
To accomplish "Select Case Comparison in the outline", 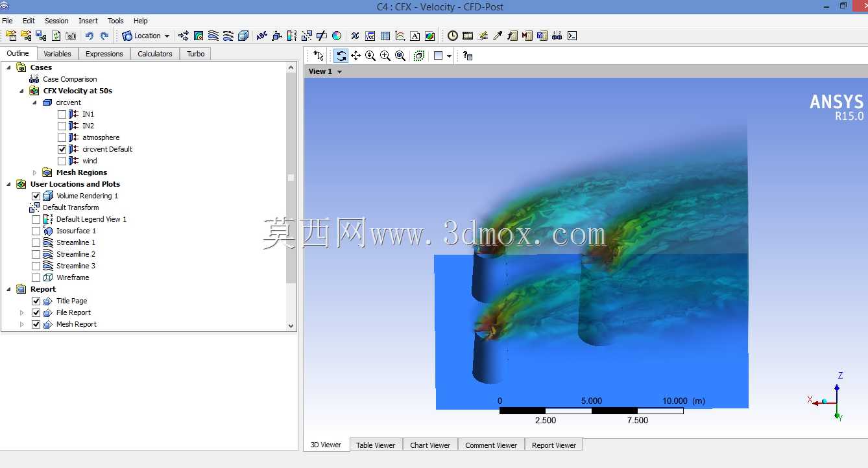I will coord(70,79).
